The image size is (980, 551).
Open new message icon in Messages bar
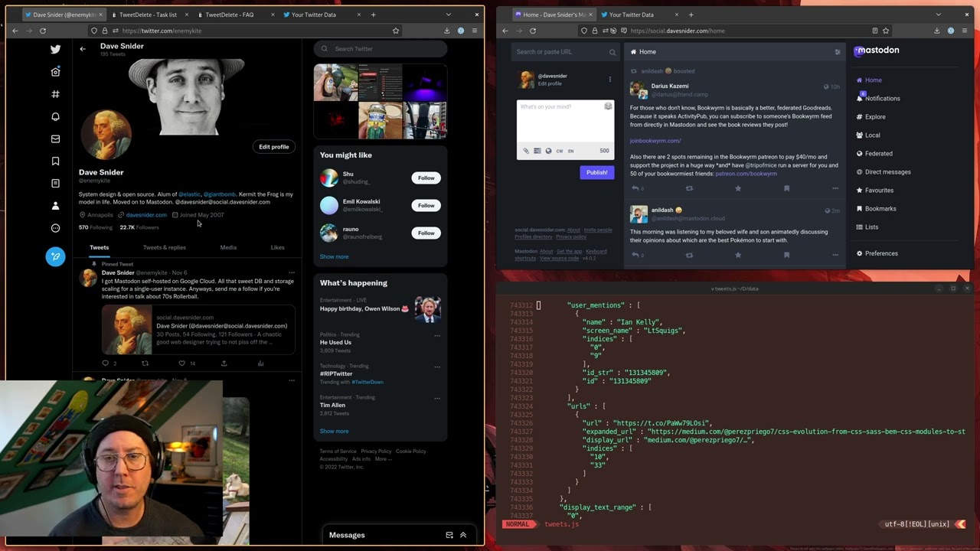coord(449,535)
